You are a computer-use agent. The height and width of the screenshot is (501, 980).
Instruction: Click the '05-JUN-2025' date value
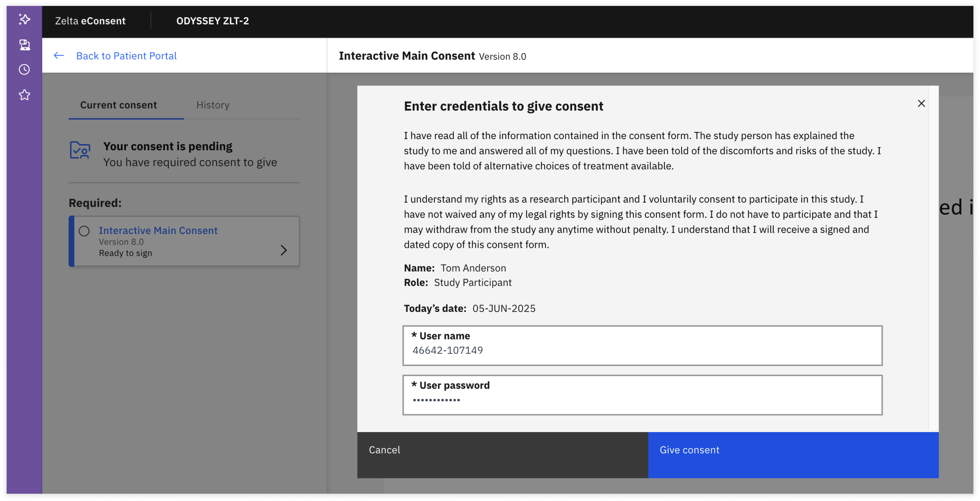pyautogui.click(x=504, y=308)
